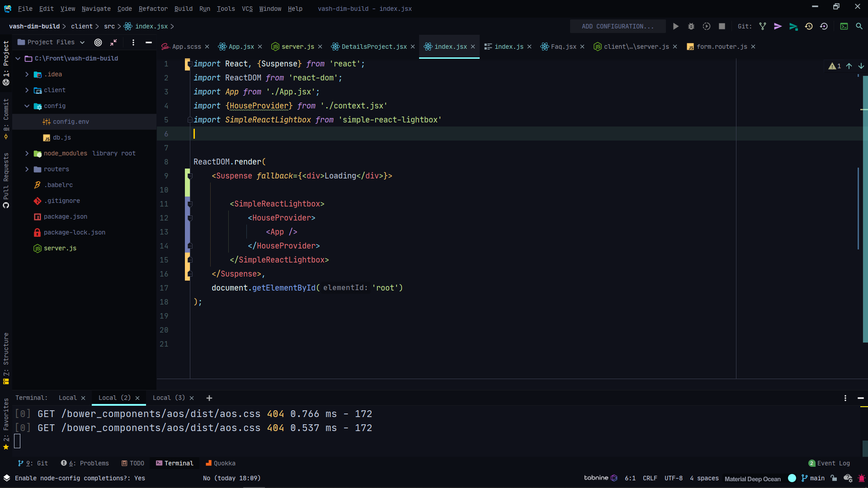
Task: Toggle the Favorites tool window sidebar button
Action: coord(6,422)
